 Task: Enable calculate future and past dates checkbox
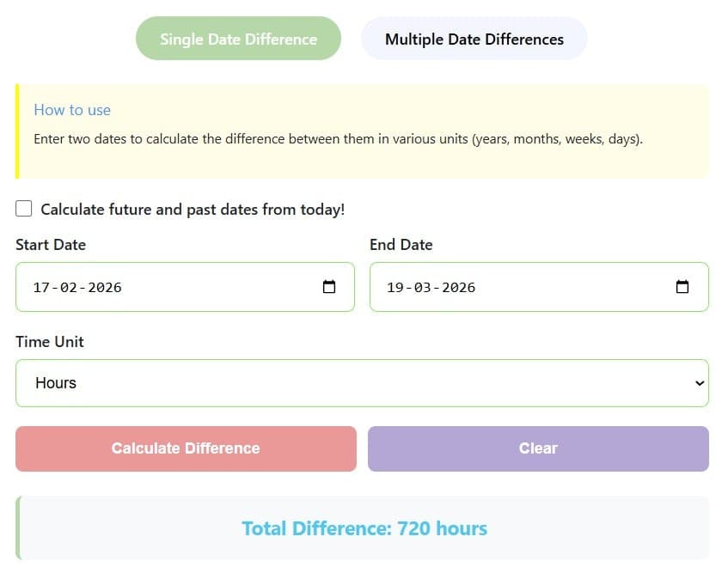point(23,208)
